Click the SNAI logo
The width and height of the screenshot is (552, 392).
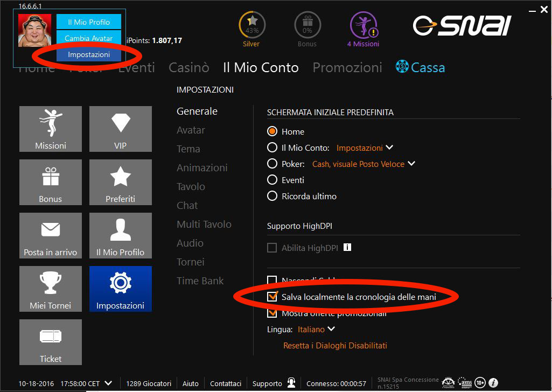coord(462,26)
